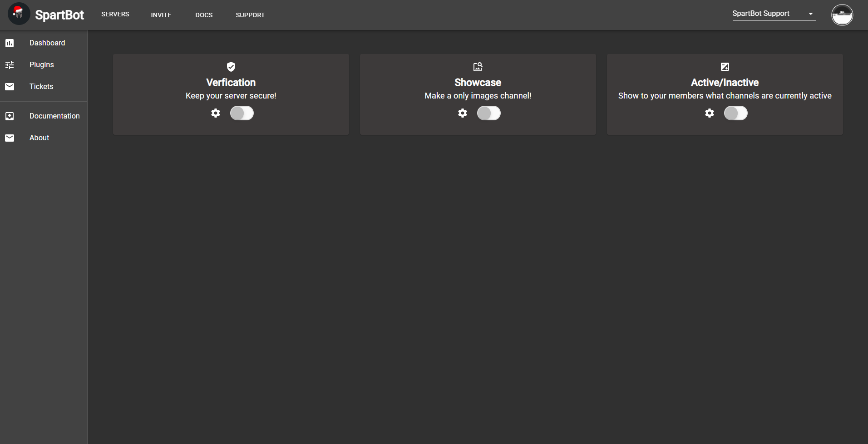Click the SpartBot helmet logo
Image resolution: width=868 pixels, height=444 pixels.
19,14
